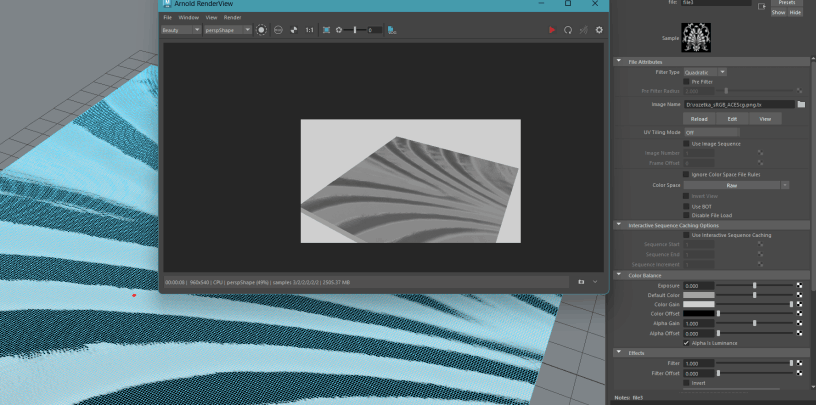Open the Window menu in Arnold RenderView
Image resolution: width=816 pixels, height=405 pixels.
tap(188, 17)
